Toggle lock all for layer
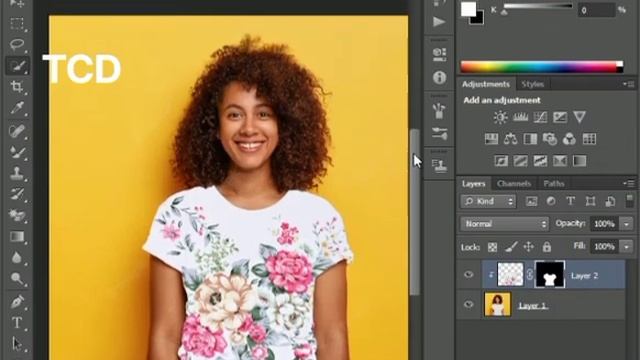Viewport: 640px width, 360px height. (547, 247)
